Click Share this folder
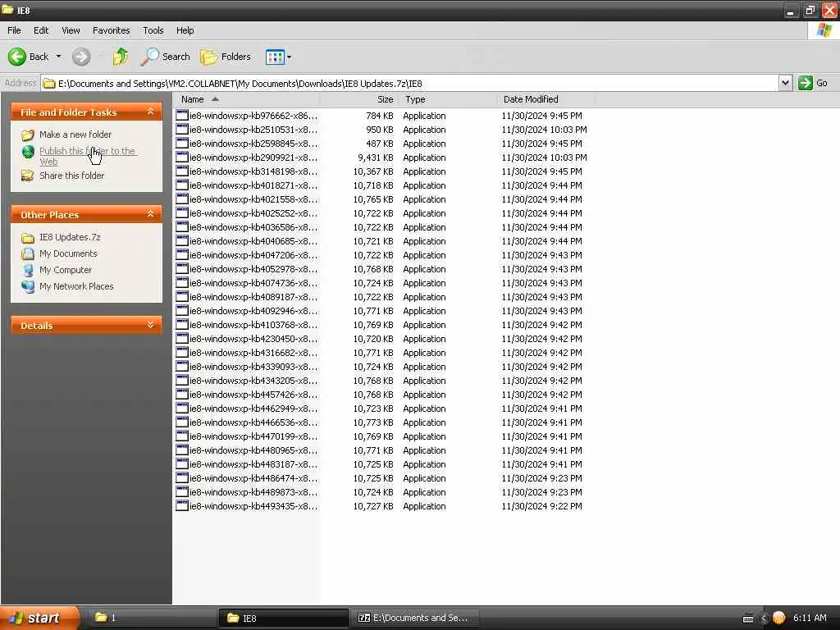The width and height of the screenshot is (840, 630). (x=72, y=176)
